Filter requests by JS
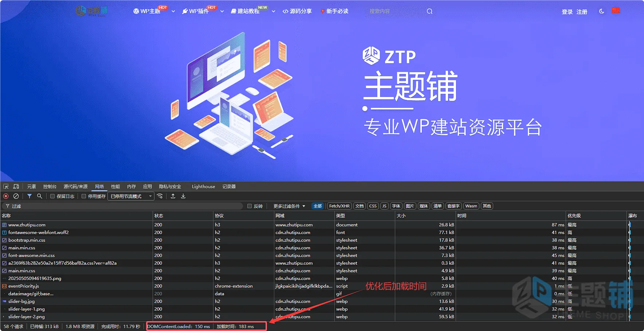Viewport: 644px width, 331px height. [384, 206]
